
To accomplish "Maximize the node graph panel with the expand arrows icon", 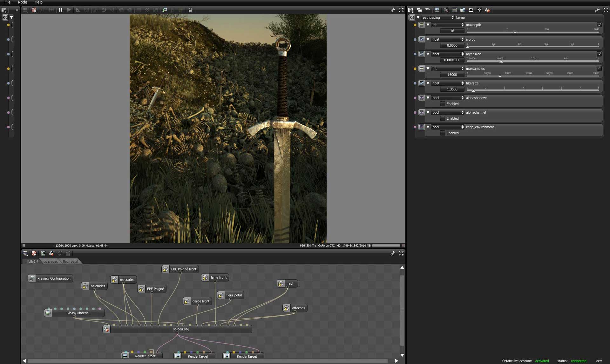I will 401,253.
